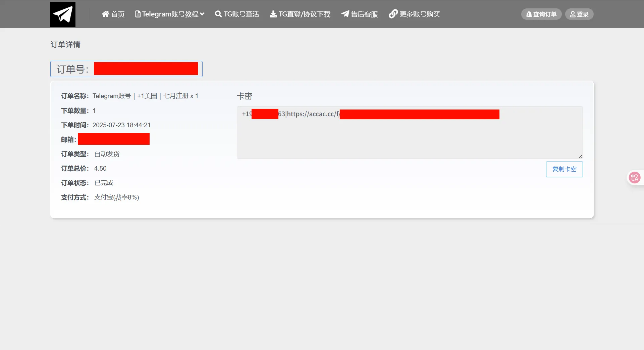644x350 pixels.
Task: Click the Telegram paper plane logo
Action: 63,14
